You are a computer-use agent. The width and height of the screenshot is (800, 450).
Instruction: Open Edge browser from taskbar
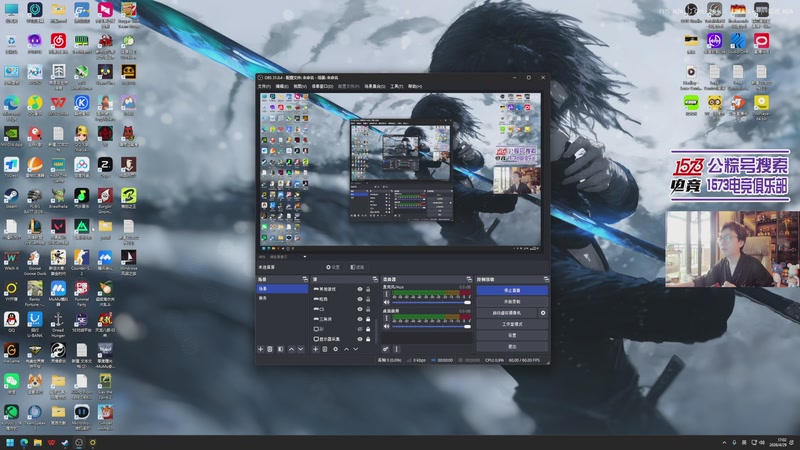[24, 442]
